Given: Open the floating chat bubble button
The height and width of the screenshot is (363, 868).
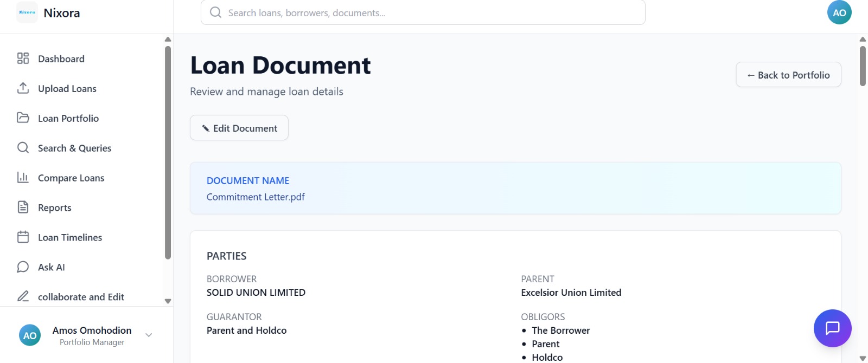Looking at the screenshot, I should click(832, 328).
